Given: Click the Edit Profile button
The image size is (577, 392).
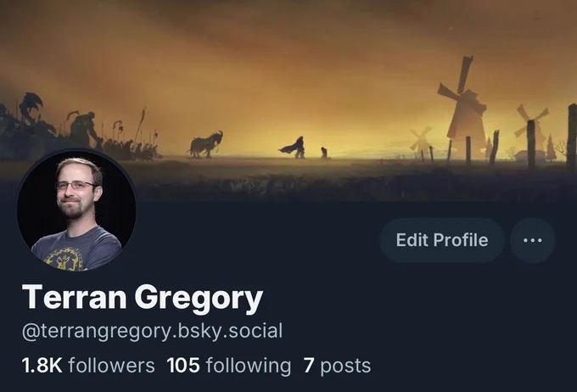Looking at the screenshot, I should [441, 240].
